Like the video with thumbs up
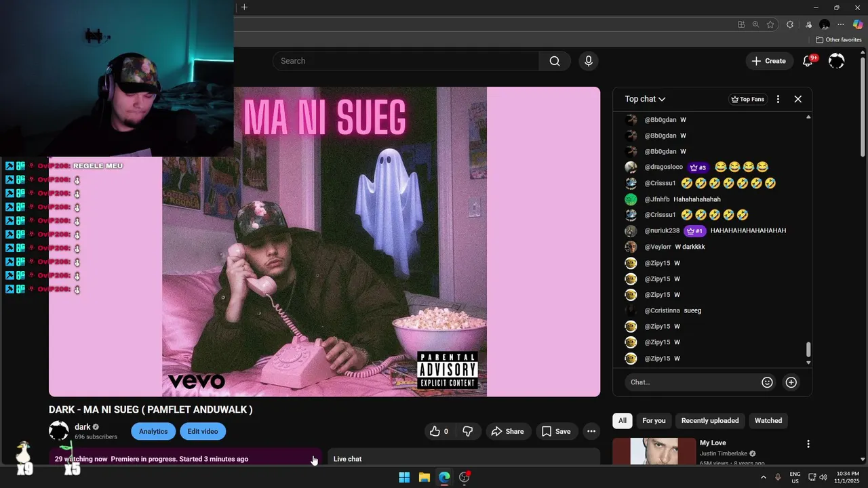The width and height of the screenshot is (868, 488). (x=439, y=431)
